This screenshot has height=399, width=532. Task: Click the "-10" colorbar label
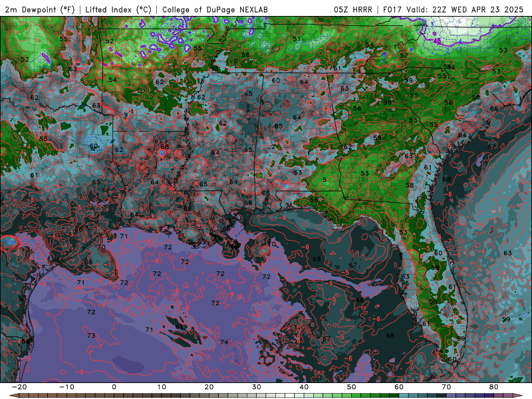(x=66, y=387)
